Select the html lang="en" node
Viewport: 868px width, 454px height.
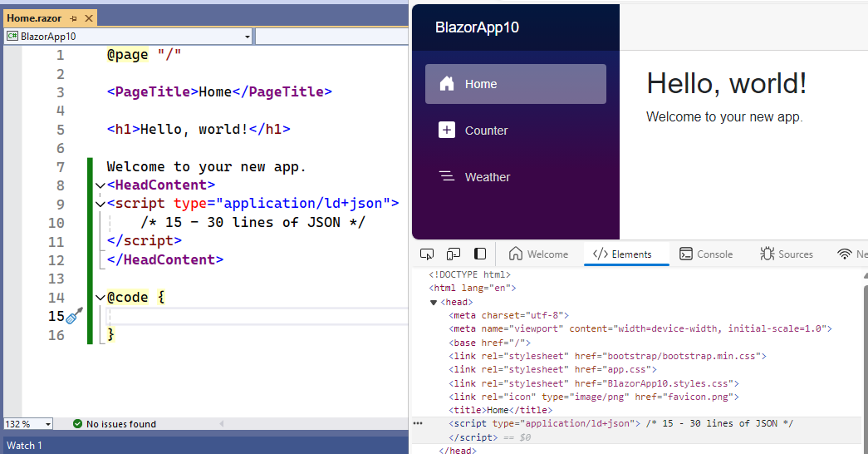pyautogui.click(x=472, y=289)
